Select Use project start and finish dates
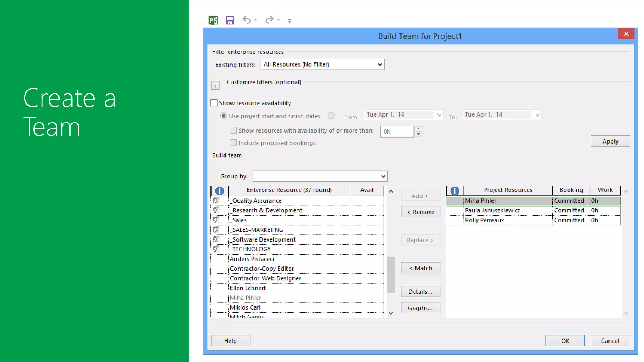This screenshot has height=362, width=644. (224, 116)
